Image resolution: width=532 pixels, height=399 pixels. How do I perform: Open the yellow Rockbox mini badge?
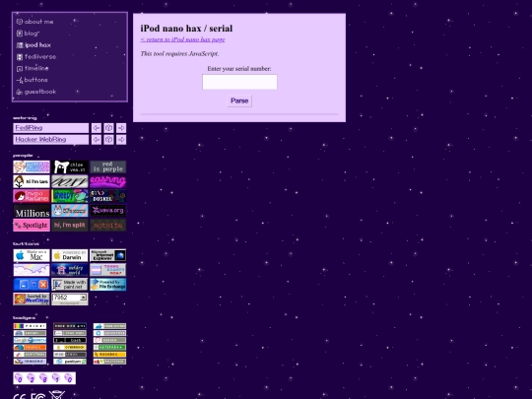tap(109, 355)
